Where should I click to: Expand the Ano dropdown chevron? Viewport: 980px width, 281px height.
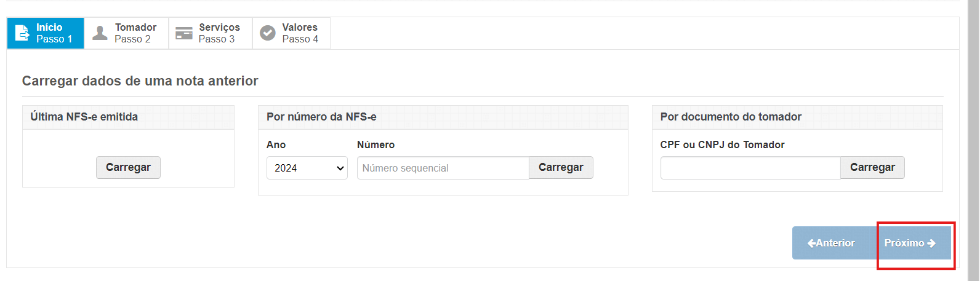pyautogui.click(x=340, y=168)
